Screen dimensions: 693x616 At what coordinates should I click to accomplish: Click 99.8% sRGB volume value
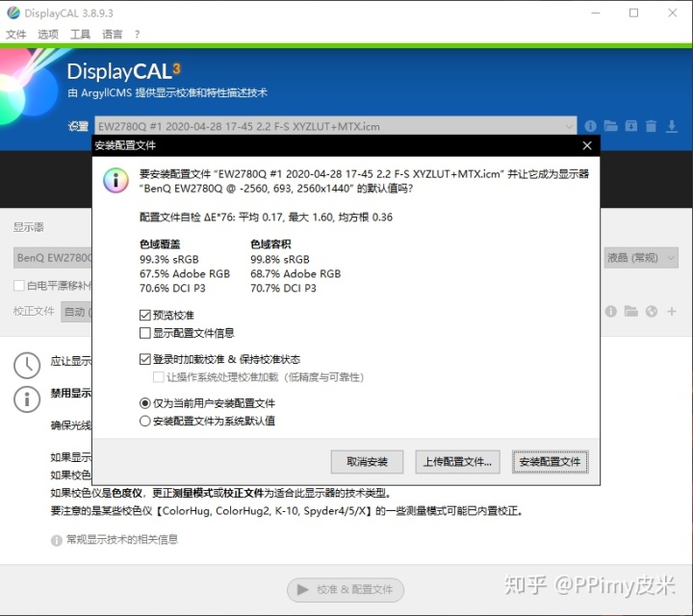click(x=280, y=259)
